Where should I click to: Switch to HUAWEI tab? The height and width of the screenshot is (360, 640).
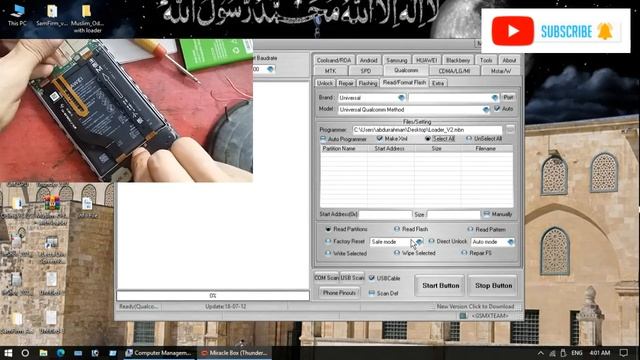[427, 60]
